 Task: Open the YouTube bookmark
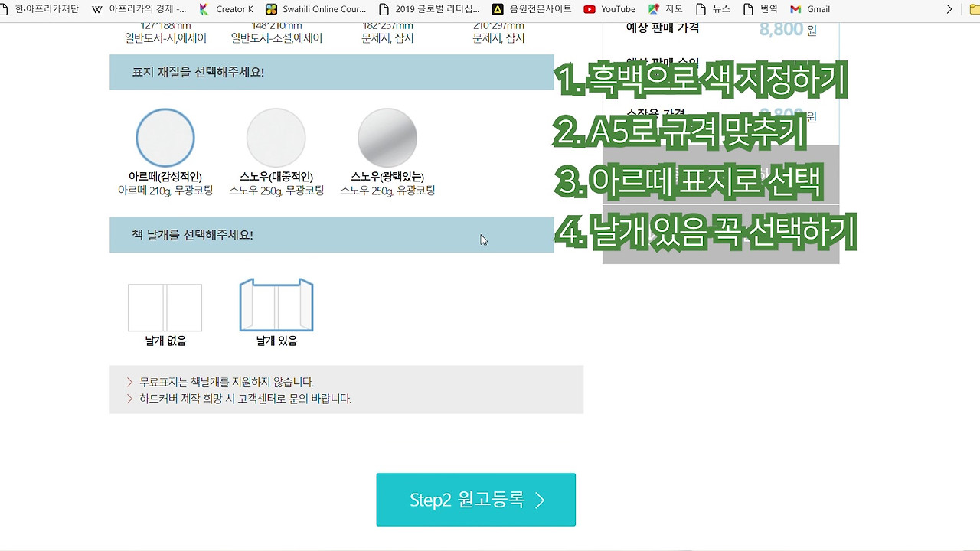609,9
